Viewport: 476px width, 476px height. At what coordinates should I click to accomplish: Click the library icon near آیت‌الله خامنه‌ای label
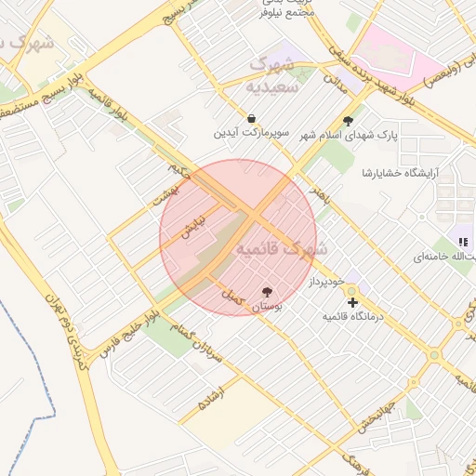coord(463,242)
